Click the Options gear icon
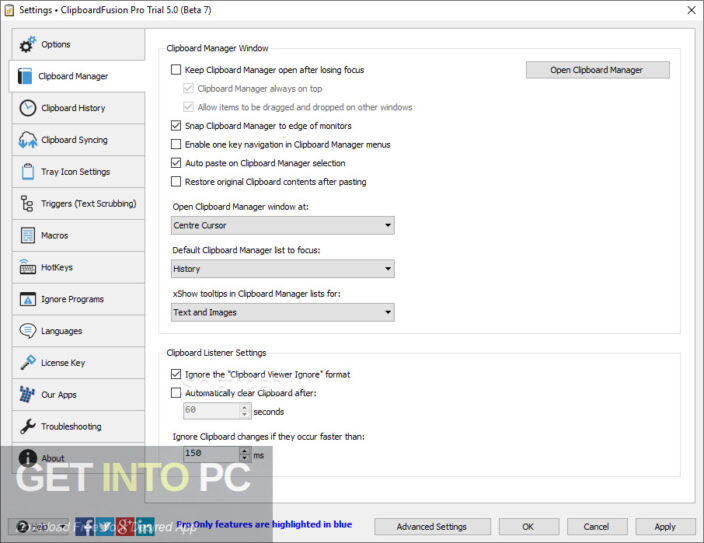 click(27, 44)
